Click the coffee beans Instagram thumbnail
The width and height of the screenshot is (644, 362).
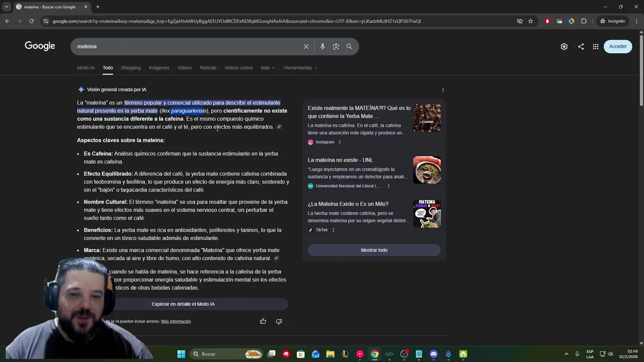click(x=427, y=118)
